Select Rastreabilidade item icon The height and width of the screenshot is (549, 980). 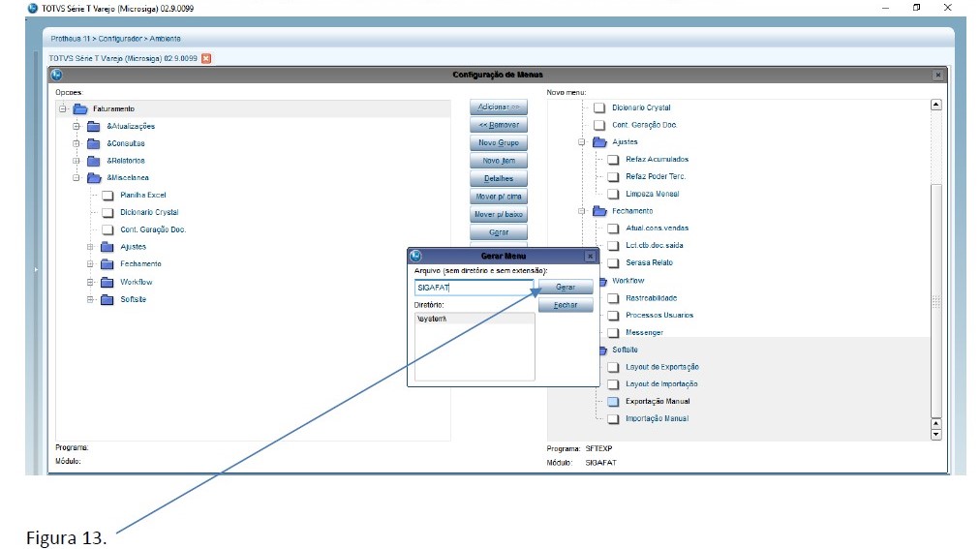click(x=613, y=298)
